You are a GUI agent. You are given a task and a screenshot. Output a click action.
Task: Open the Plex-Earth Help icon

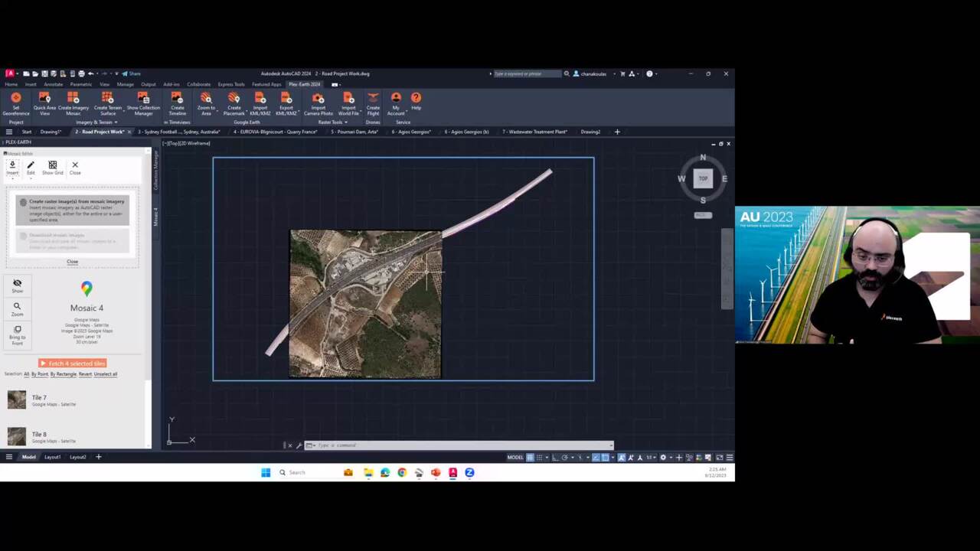[x=416, y=98]
